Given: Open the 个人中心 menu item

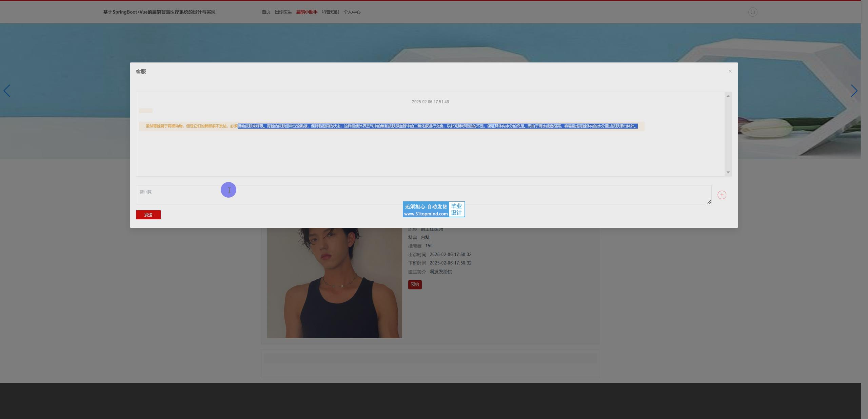Looking at the screenshot, I should (x=352, y=12).
